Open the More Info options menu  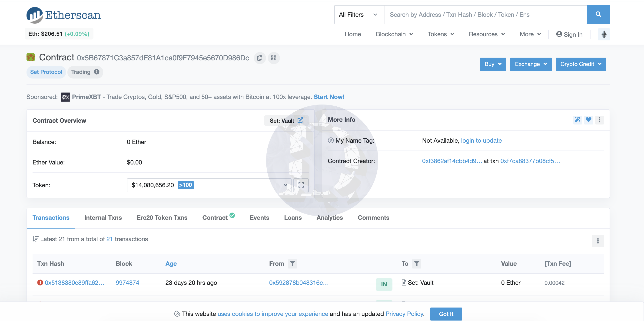pos(599,120)
